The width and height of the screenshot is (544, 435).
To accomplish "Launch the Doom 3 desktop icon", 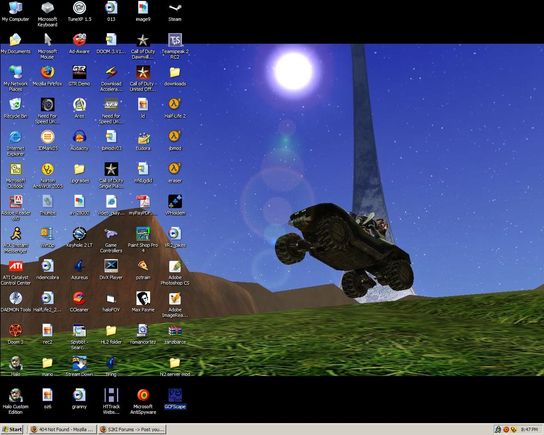I will (x=15, y=334).
